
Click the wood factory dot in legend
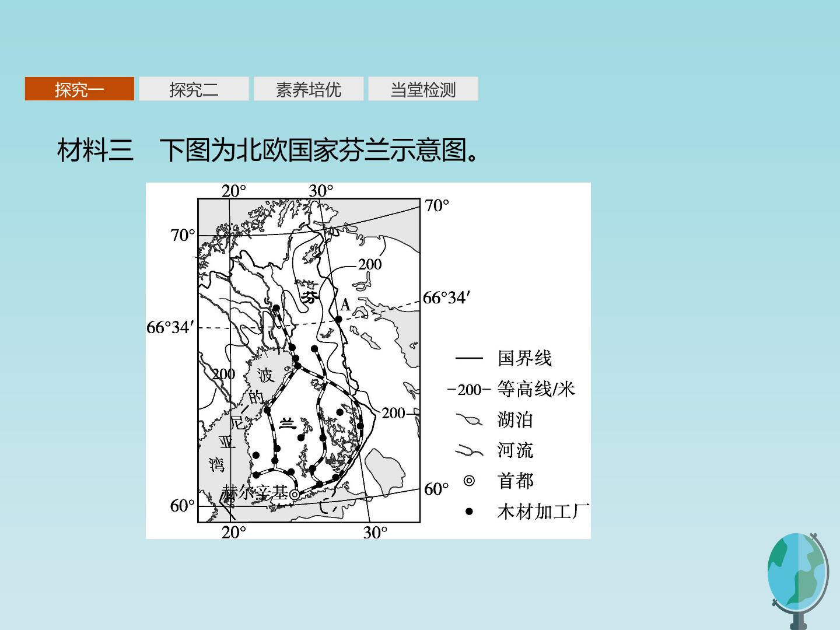469,512
